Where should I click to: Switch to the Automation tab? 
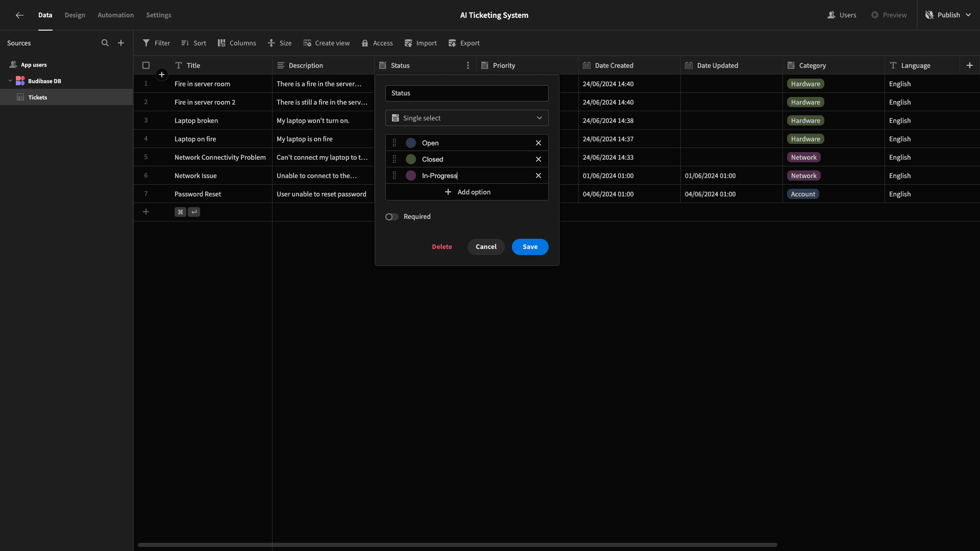point(116,15)
